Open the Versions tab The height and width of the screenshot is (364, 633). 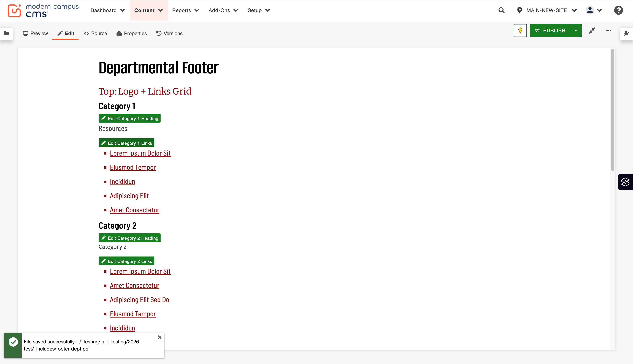(169, 33)
